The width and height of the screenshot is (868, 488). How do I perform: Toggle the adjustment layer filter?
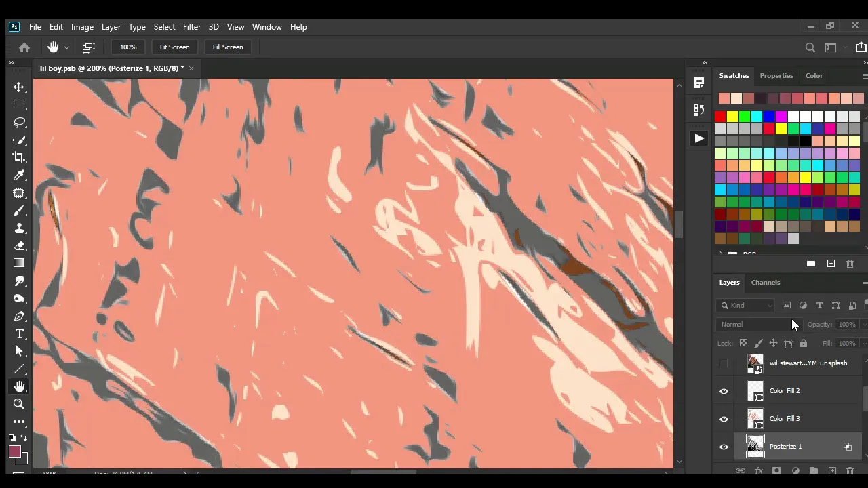tap(803, 306)
